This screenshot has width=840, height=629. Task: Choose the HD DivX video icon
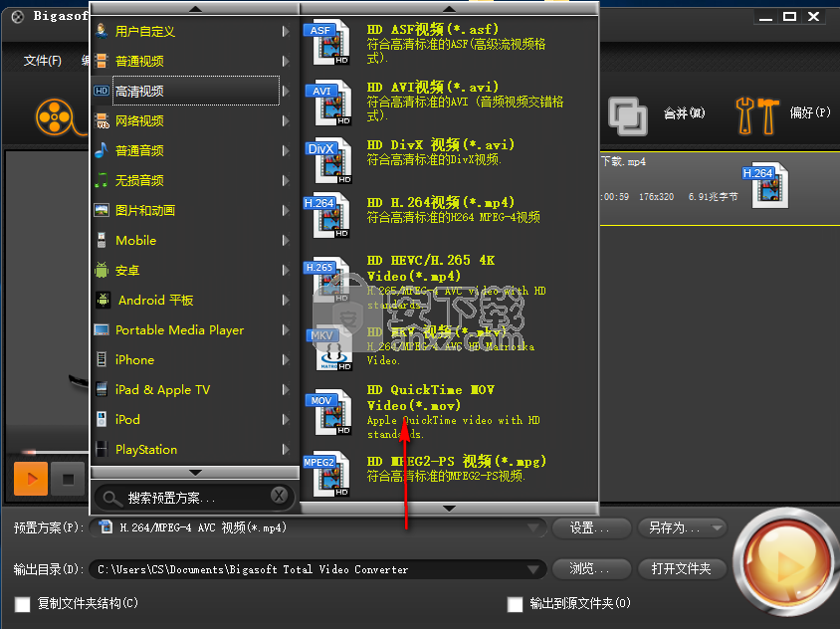328,161
